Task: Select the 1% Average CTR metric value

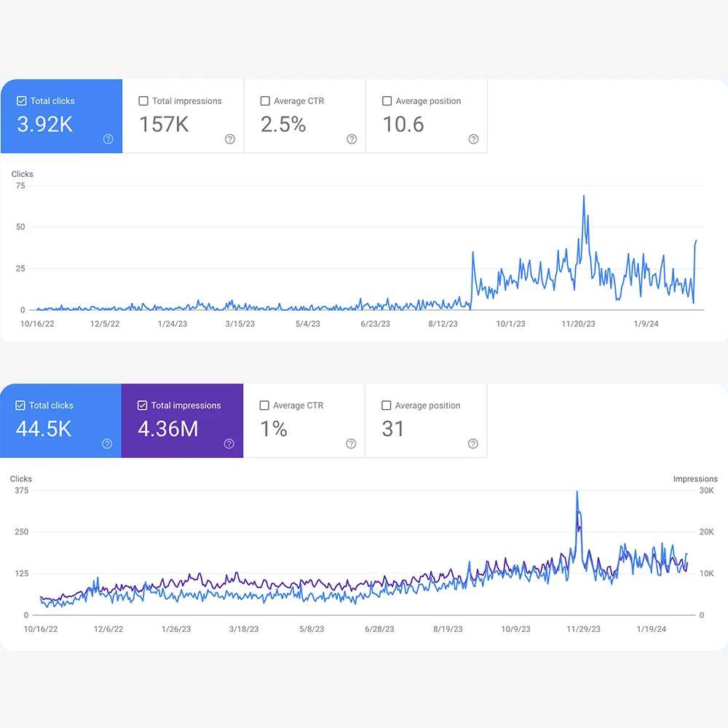Action: point(274,429)
